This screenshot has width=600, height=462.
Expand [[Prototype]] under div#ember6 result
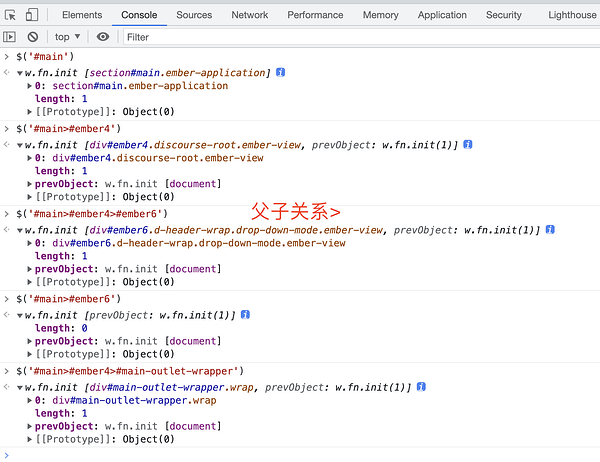29,282
